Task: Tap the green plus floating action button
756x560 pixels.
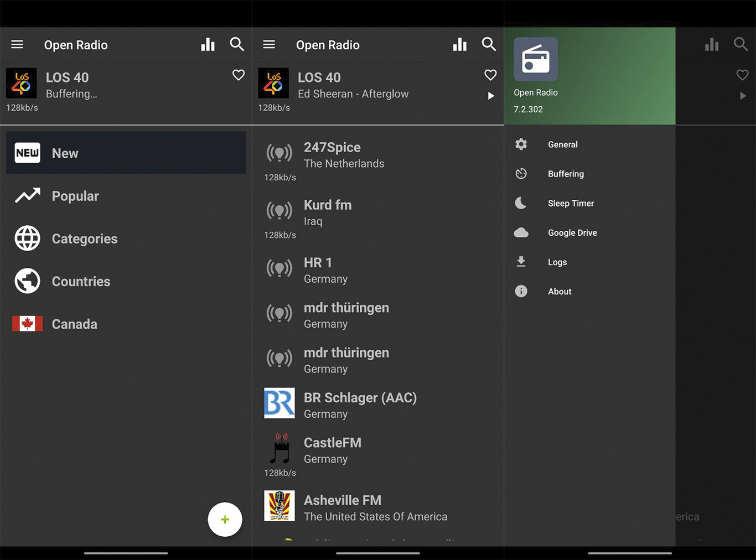Action: 225,519
